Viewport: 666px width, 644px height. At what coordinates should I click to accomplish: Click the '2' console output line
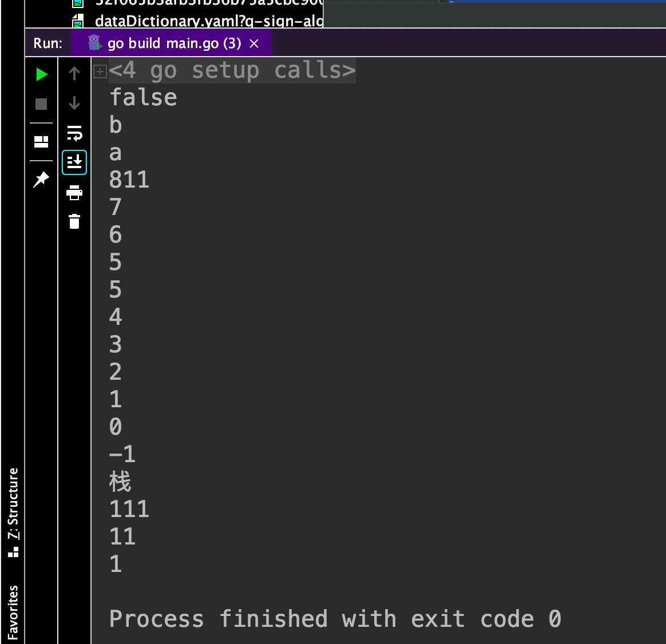tap(116, 372)
